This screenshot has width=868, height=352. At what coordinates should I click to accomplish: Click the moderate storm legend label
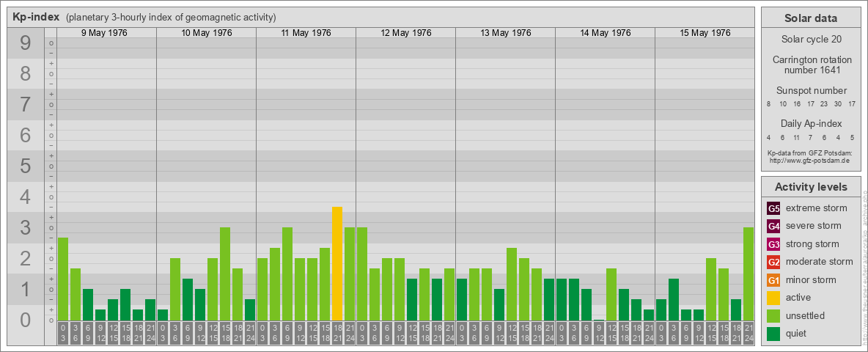tap(820, 262)
